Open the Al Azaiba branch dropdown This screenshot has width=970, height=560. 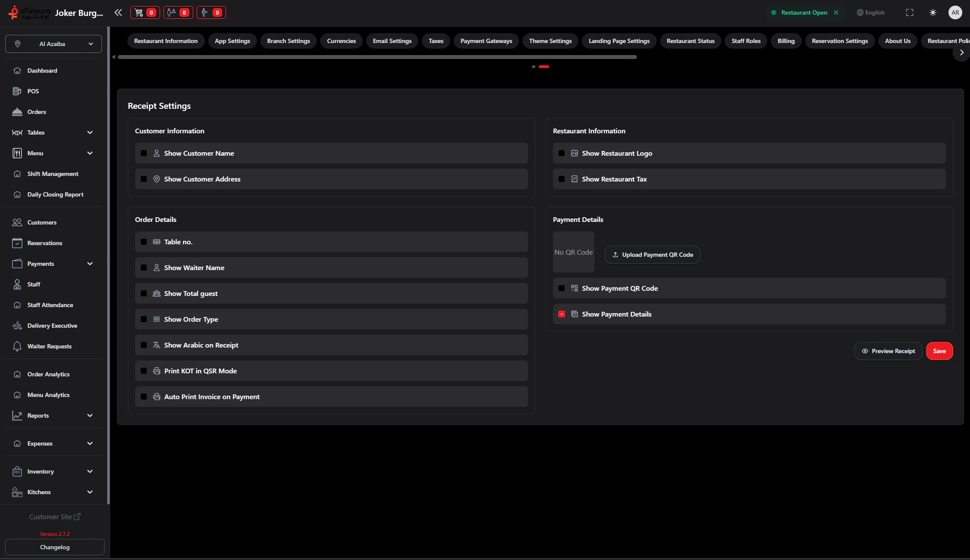click(53, 44)
